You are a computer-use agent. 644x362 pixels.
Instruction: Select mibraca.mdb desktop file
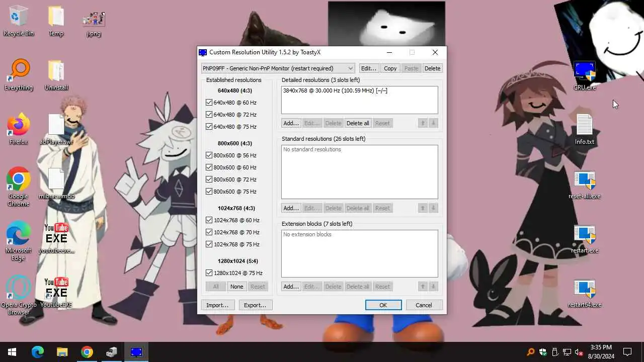(56, 184)
